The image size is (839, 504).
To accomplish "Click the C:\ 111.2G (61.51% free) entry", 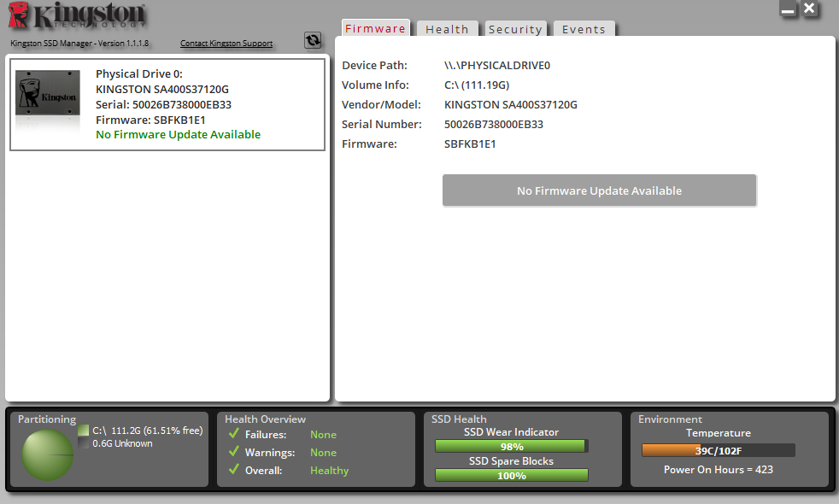I will pyautogui.click(x=148, y=431).
